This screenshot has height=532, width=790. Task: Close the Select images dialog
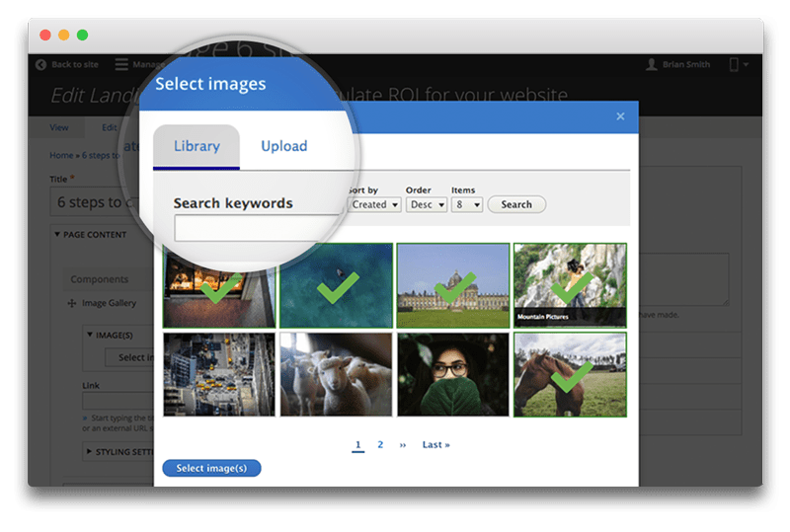pos(620,116)
